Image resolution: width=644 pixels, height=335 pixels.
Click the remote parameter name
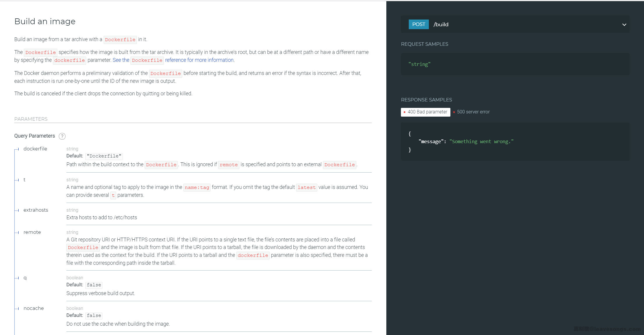[x=32, y=232]
